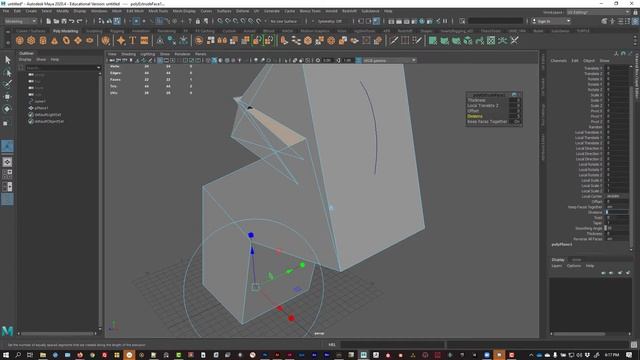
Task: Click the polygon cone shelf icon
Action: tap(54, 40)
